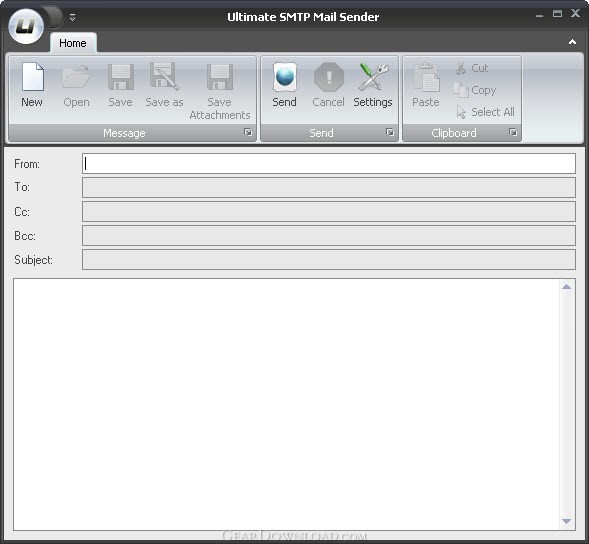The width and height of the screenshot is (589, 544).
Task: Collapse the ribbon with the chevron
Action: coord(572,42)
